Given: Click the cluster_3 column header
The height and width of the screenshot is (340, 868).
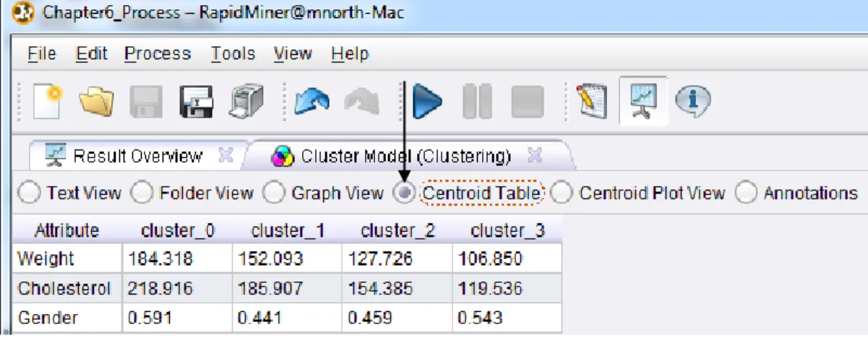Looking at the screenshot, I should [507, 231].
